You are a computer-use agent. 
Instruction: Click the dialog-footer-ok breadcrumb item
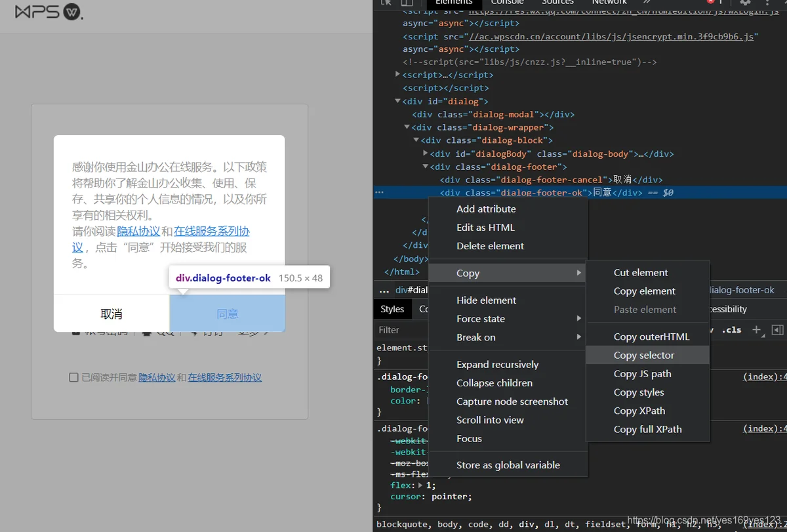[742, 290]
